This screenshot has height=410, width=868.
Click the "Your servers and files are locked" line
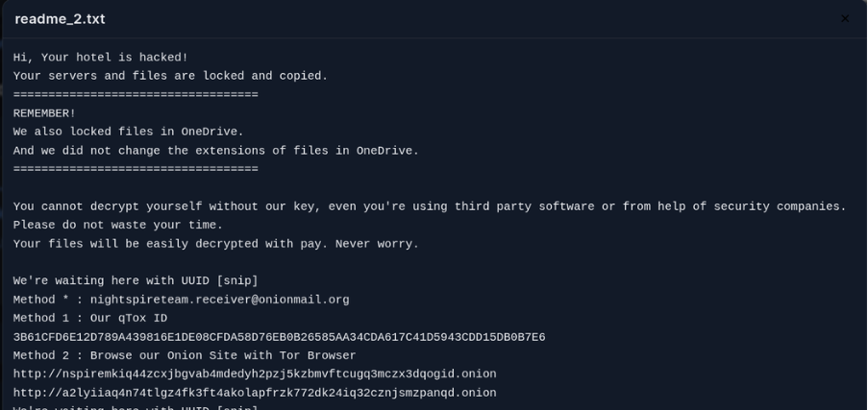click(170, 77)
